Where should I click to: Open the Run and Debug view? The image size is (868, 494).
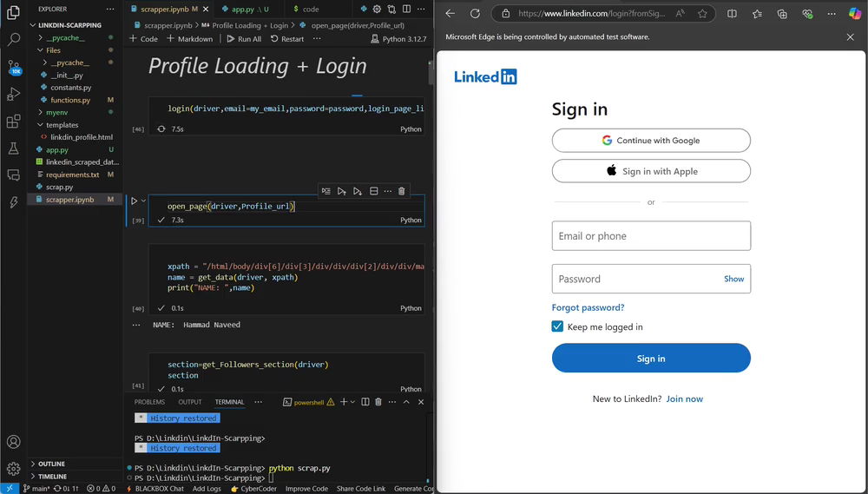pos(13,94)
